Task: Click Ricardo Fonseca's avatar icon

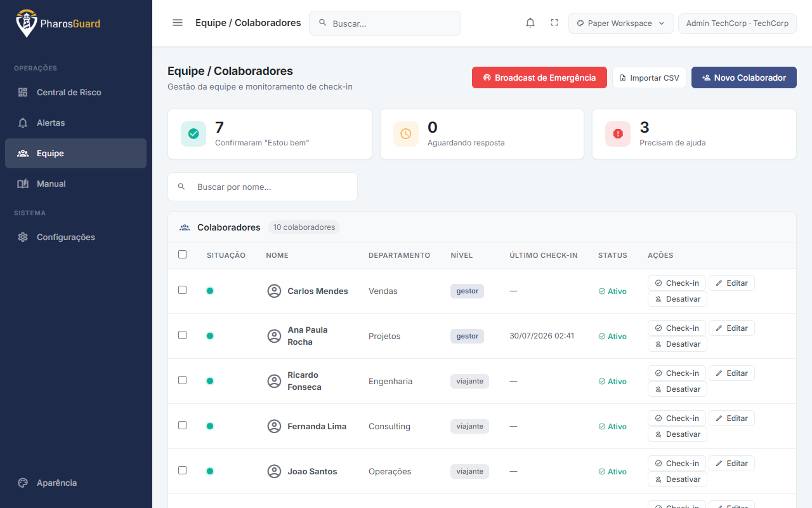Action: click(274, 381)
